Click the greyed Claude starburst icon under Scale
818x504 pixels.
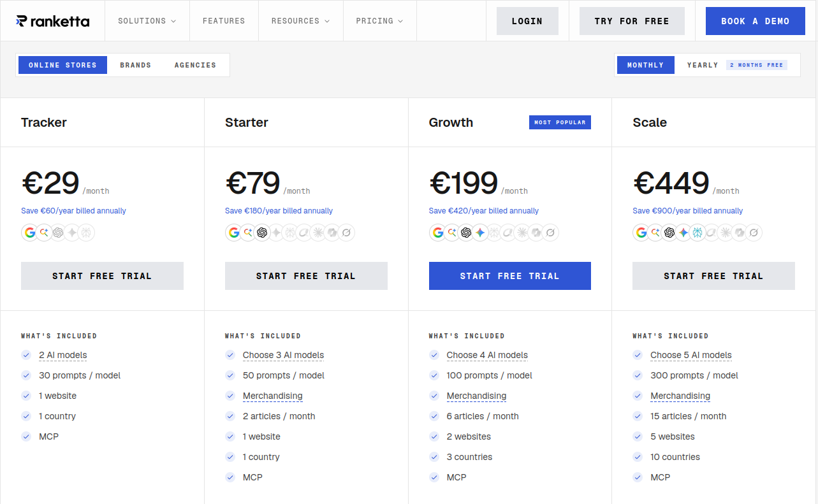pyautogui.click(x=726, y=233)
